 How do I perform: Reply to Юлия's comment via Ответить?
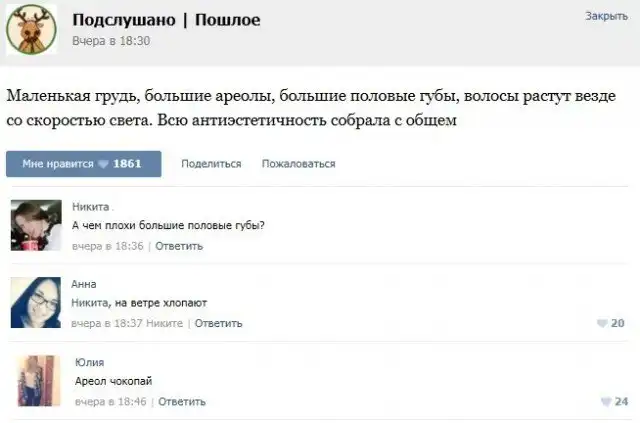pyautogui.click(x=182, y=401)
